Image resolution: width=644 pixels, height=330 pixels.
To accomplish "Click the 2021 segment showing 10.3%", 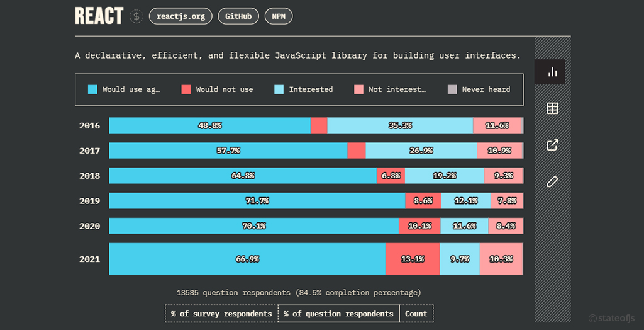I will 501,259.
